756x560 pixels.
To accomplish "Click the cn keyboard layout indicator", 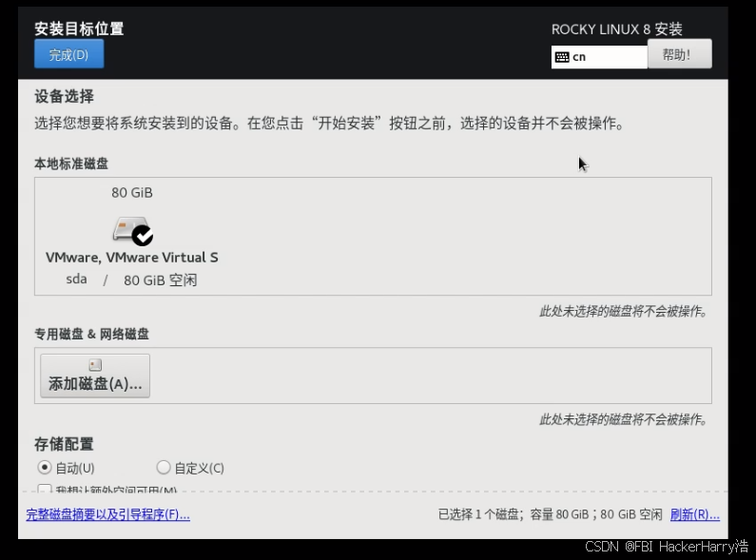I will click(599, 57).
